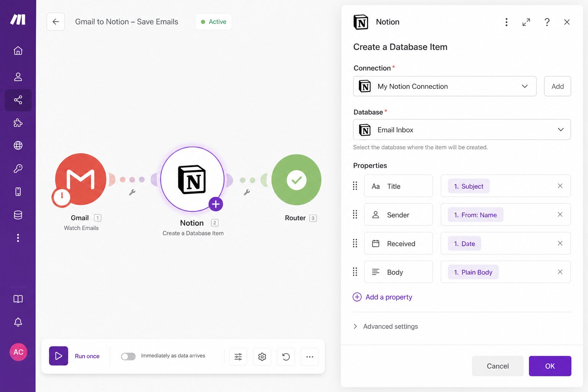
Task: Click the Cancel button
Action: click(498, 366)
